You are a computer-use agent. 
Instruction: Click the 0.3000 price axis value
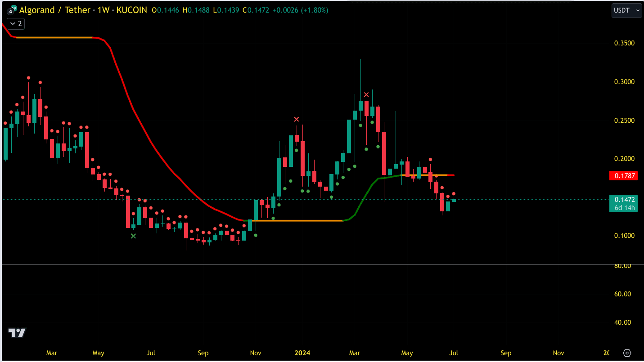point(624,82)
